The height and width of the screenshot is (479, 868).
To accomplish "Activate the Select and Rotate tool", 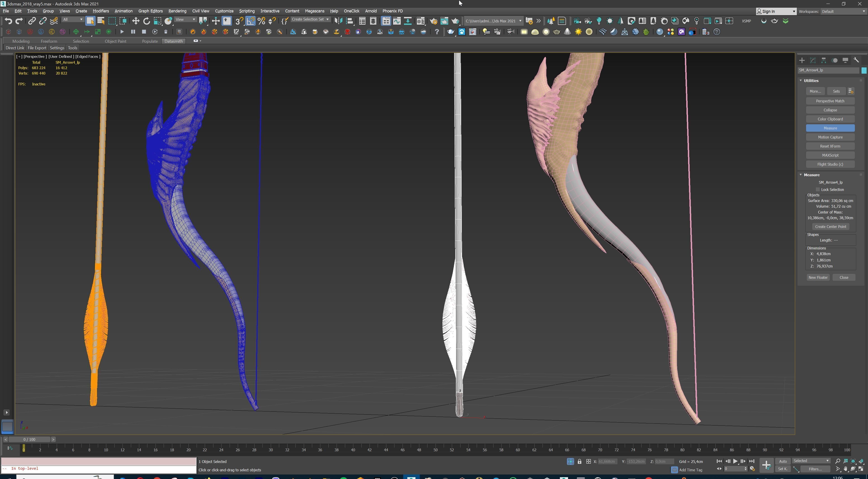I will pos(146,21).
